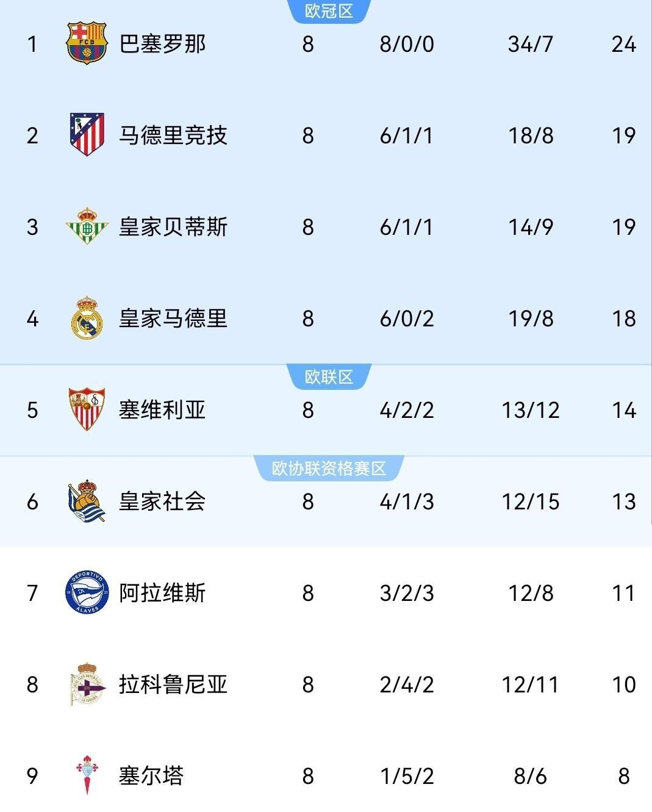Tap the Deportivo Alavés crest icon
The height and width of the screenshot is (812, 652).
tap(87, 592)
